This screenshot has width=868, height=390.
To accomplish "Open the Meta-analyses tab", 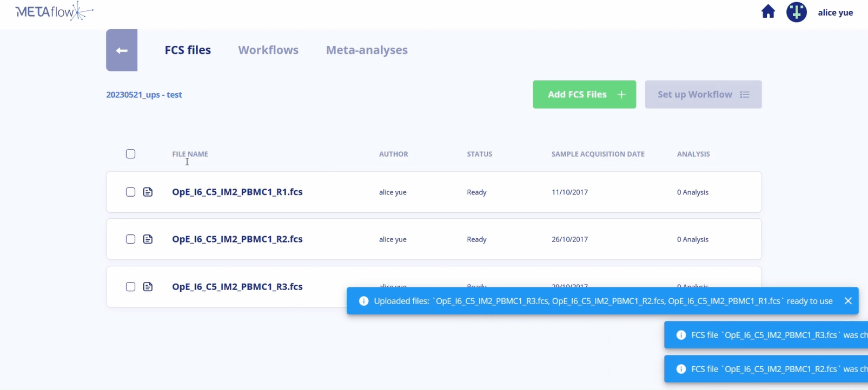I will tap(366, 50).
